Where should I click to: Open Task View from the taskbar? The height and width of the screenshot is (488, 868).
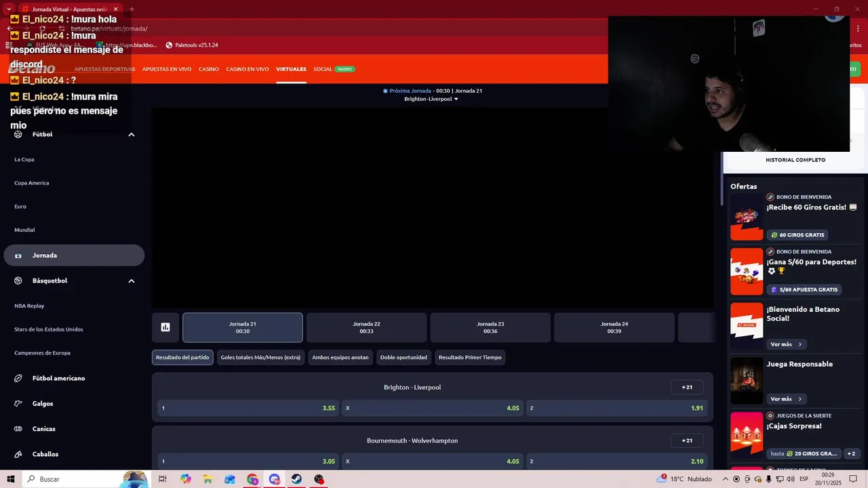click(x=163, y=479)
